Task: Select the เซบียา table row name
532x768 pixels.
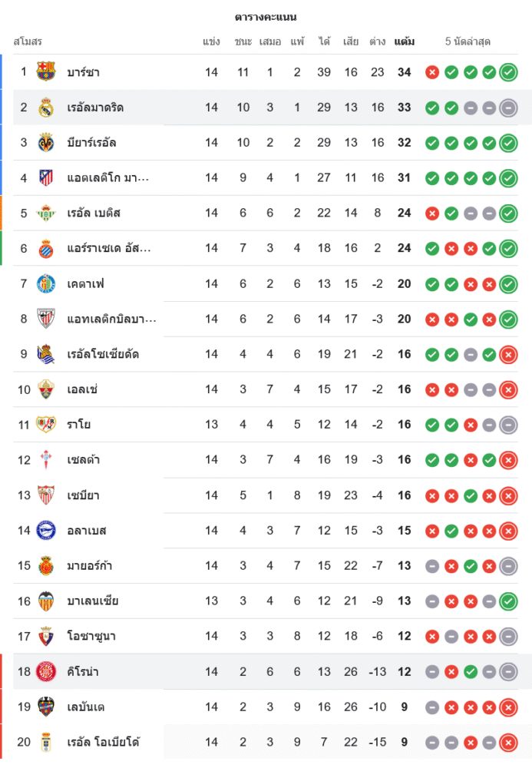Action: click(83, 495)
